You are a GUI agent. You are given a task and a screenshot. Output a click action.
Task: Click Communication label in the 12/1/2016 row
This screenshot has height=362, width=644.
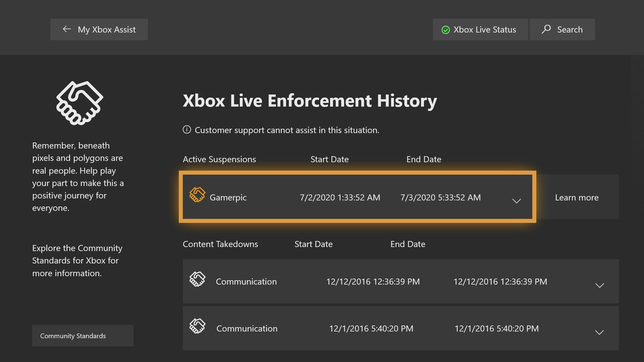click(x=247, y=328)
